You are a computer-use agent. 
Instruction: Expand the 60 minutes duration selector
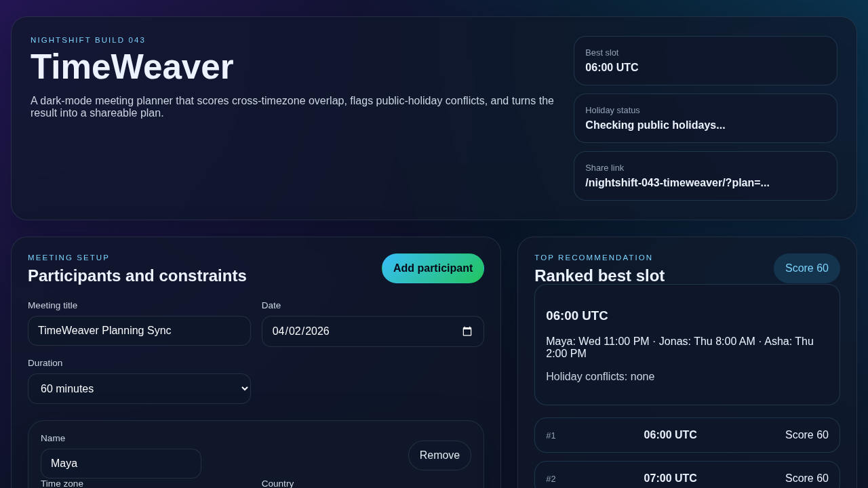pos(139,388)
